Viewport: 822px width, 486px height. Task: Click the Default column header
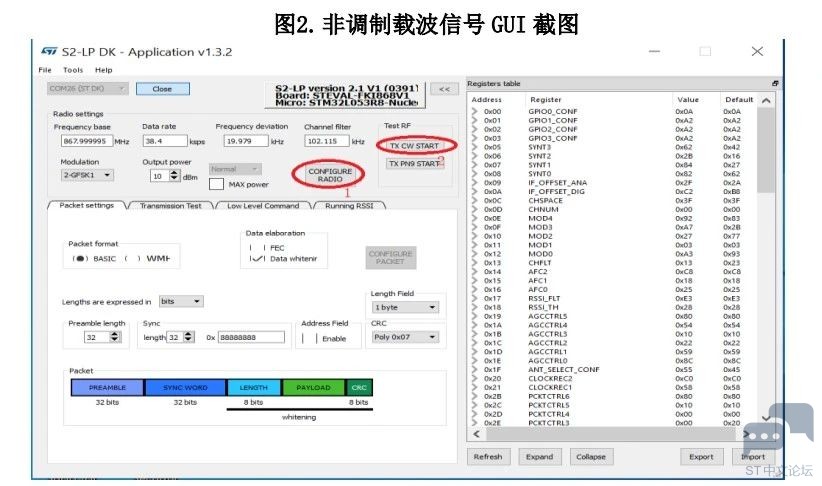click(739, 100)
